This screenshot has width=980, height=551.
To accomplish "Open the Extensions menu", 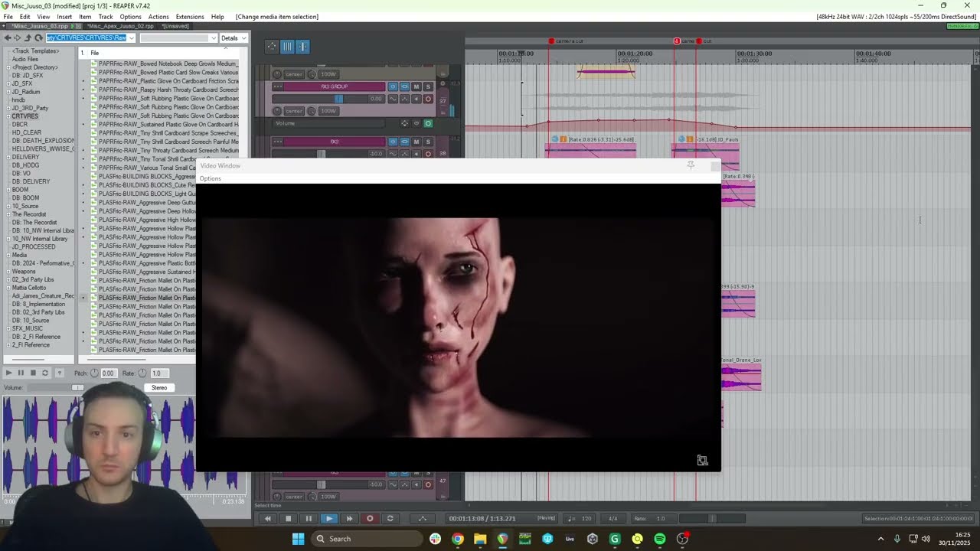I will click(190, 17).
